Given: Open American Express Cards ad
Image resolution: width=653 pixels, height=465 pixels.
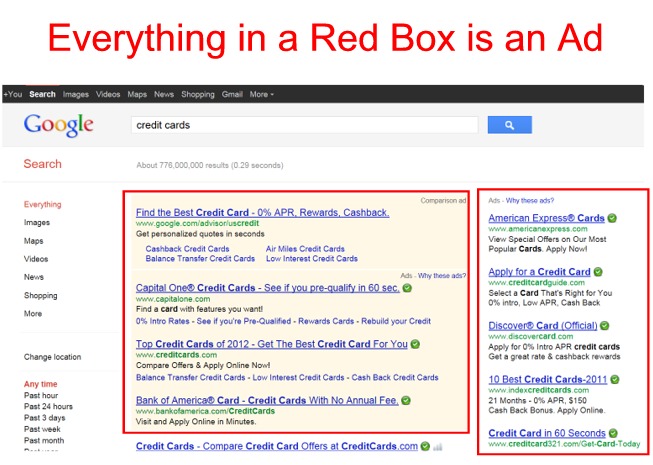Looking at the screenshot, I should [x=546, y=218].
